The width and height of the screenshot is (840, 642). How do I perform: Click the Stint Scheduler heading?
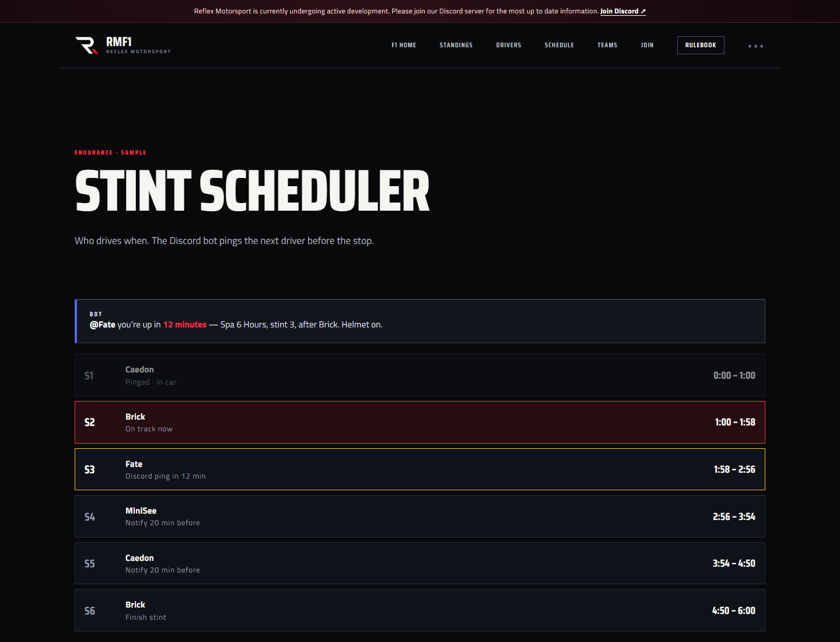pos(252,191)
